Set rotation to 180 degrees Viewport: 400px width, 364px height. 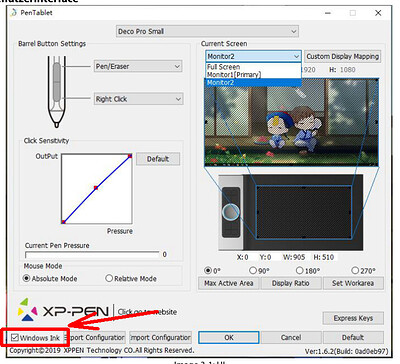click(x=300, y=270)
